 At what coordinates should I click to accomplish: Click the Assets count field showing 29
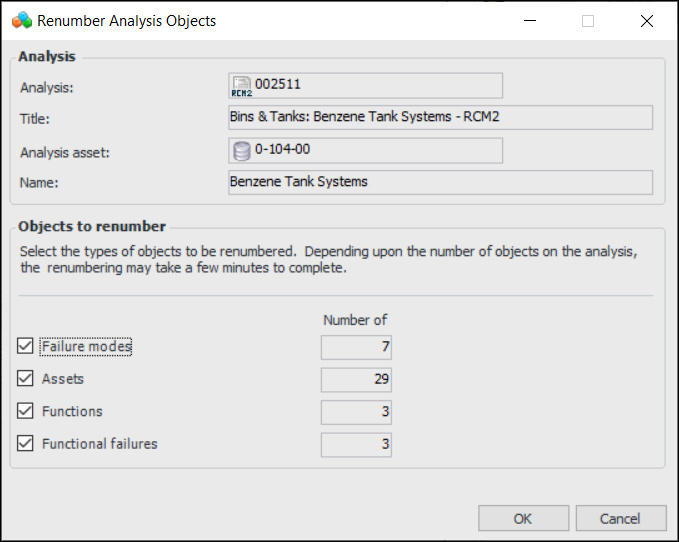[x=356, y=380]
